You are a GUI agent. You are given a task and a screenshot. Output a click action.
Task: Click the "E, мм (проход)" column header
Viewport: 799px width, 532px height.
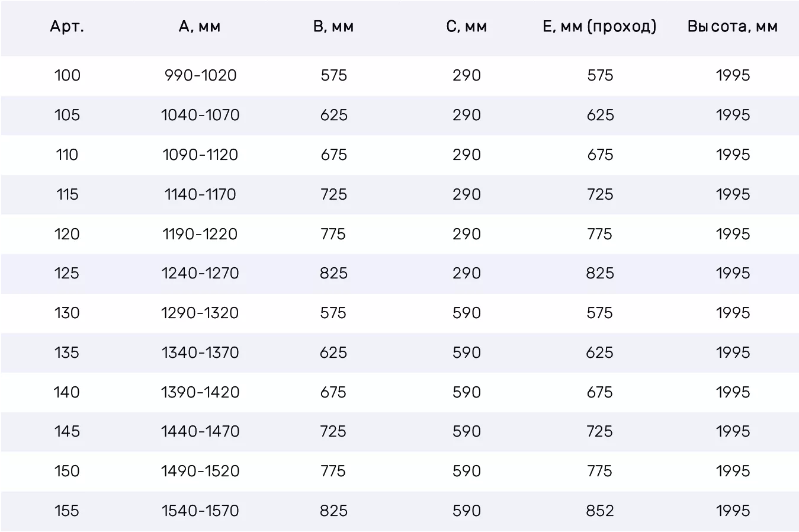599,27
